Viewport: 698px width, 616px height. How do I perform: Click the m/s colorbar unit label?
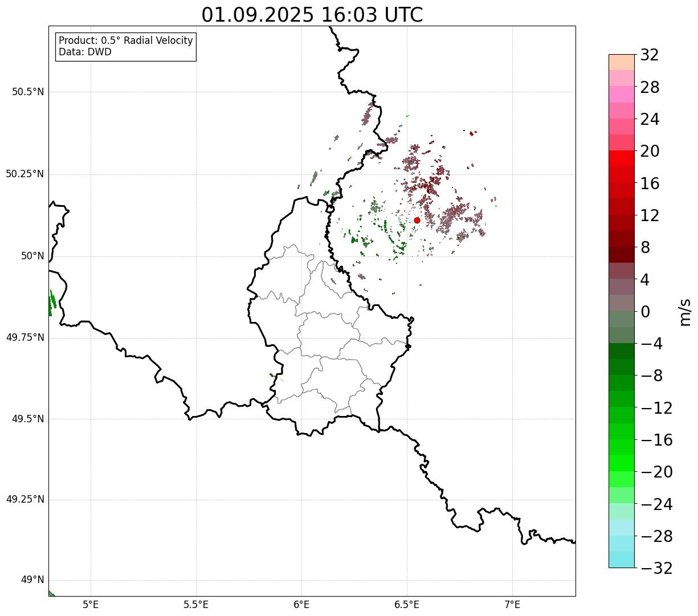pyautogui.click(x=685, y=312)
